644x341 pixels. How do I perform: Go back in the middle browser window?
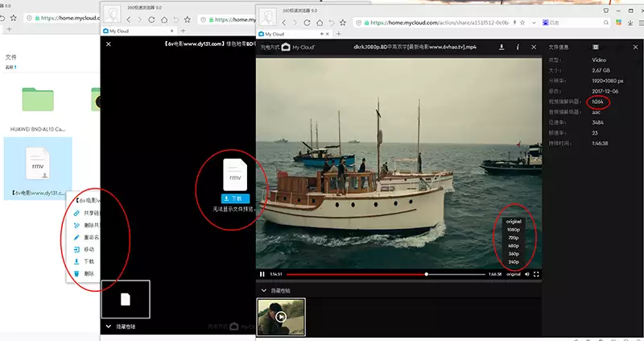(129, 19)
